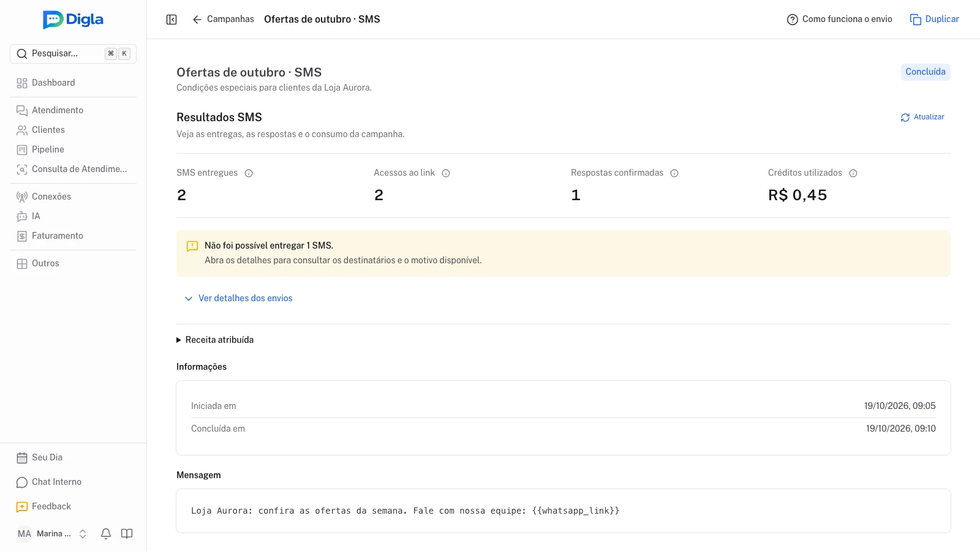Click the '19/10/2026, 09:10' completion date
Viewport: 980px width, 551px height.
point(900,429)
